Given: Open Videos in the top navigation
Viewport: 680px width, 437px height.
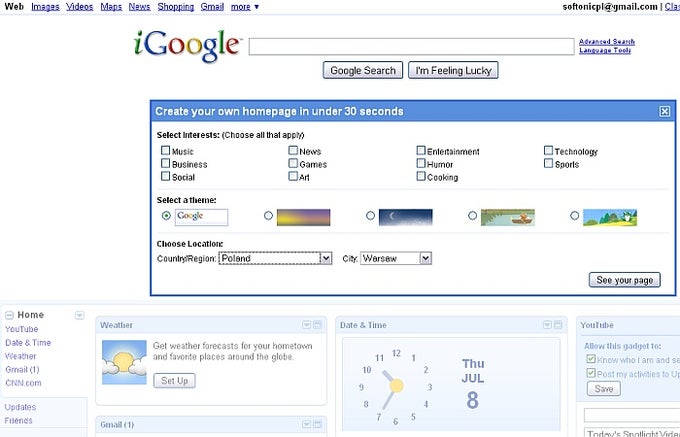Looking at the screenshot, I should point(79,7).
